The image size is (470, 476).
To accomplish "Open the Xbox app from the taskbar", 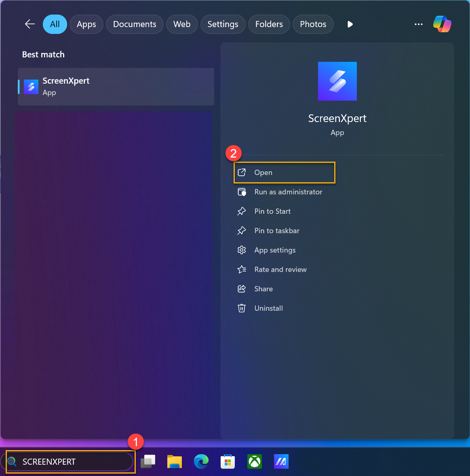I will click(x=255, y=462).
